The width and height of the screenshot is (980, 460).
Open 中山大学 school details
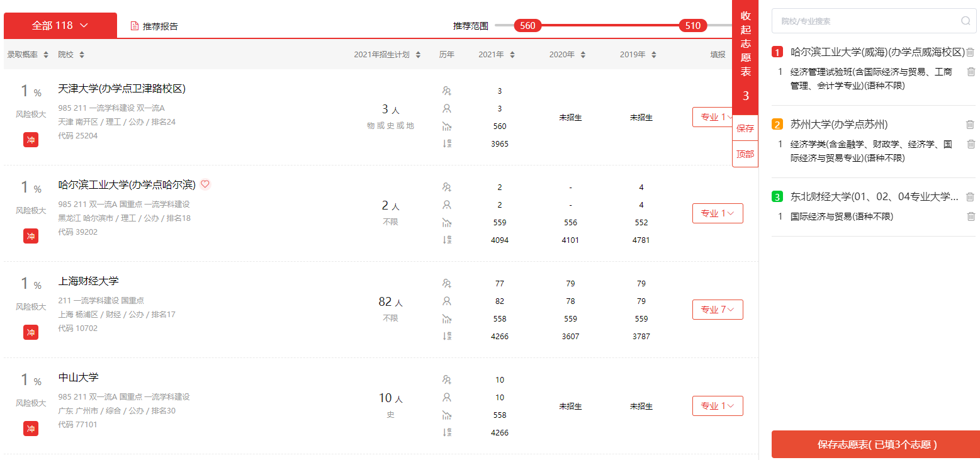click(x=78, y=378)
